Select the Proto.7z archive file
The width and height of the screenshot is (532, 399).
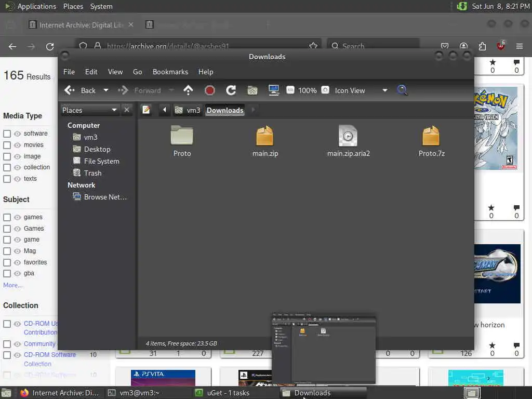click(x=431, y=141)
